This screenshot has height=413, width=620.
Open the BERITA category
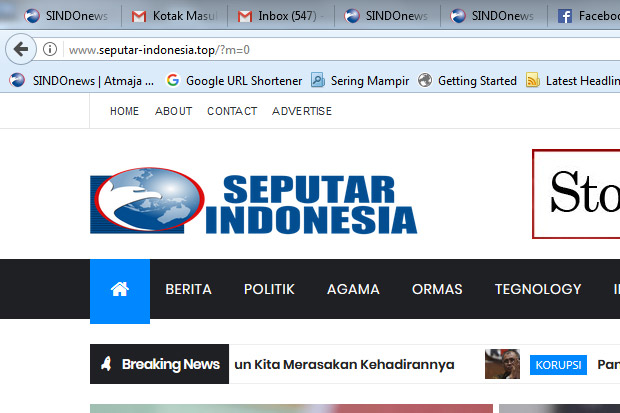point(189,289)
